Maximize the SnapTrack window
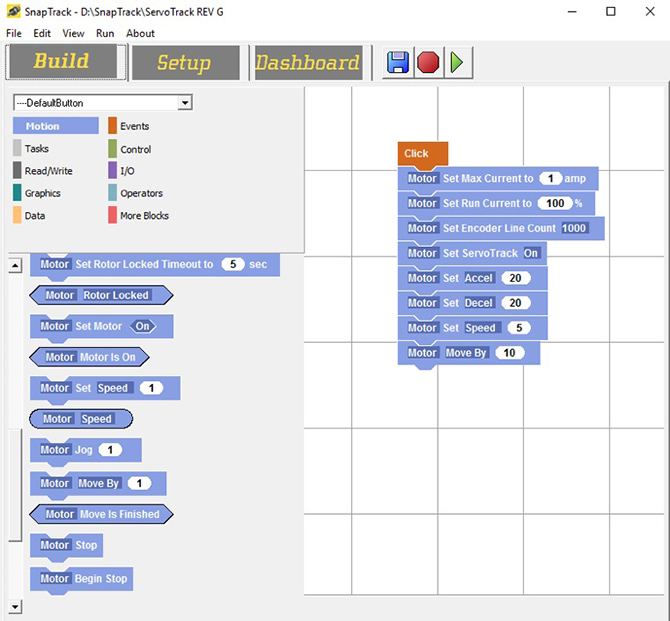Image resolution: width=670 pixels, height=621 pixels. [x=611, y=12]
